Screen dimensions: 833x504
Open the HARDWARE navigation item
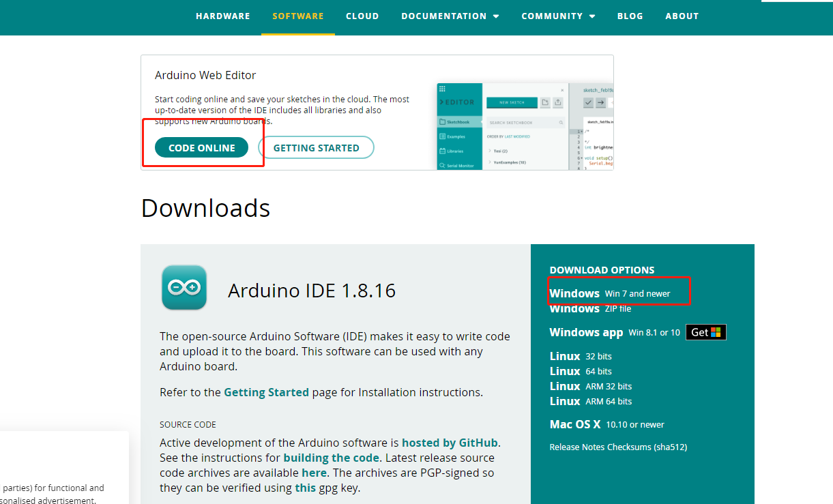coord(222,16)
